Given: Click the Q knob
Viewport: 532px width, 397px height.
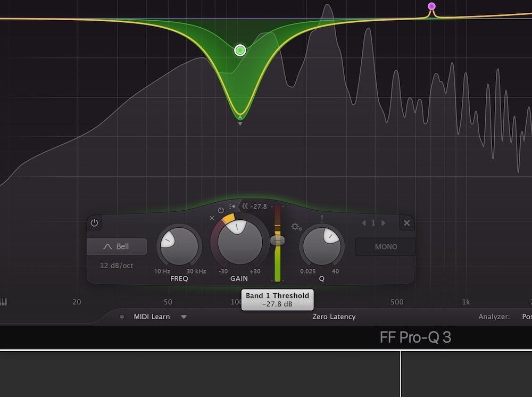Looking at the screenshot, I should click(x=322, y=246).
